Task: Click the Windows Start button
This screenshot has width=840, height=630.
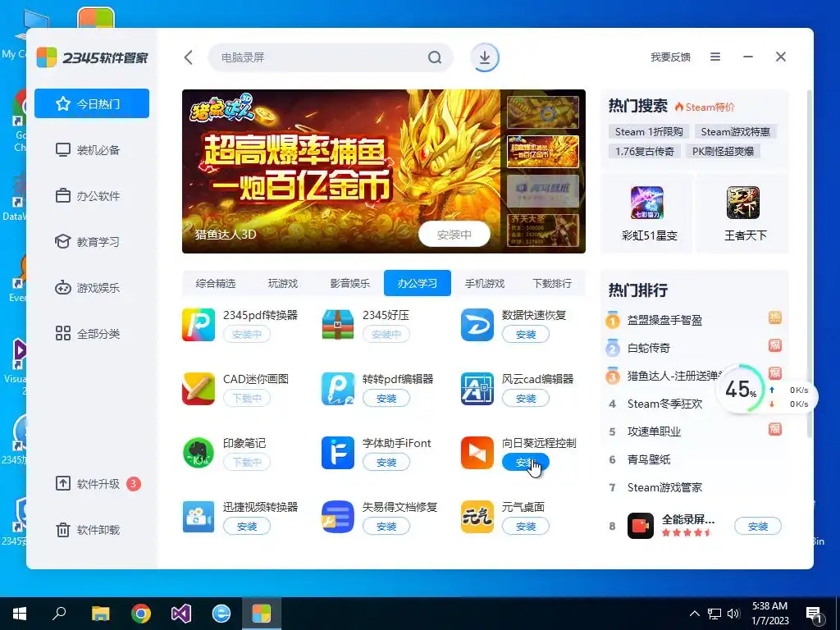Action: click(x=20, y=614)
